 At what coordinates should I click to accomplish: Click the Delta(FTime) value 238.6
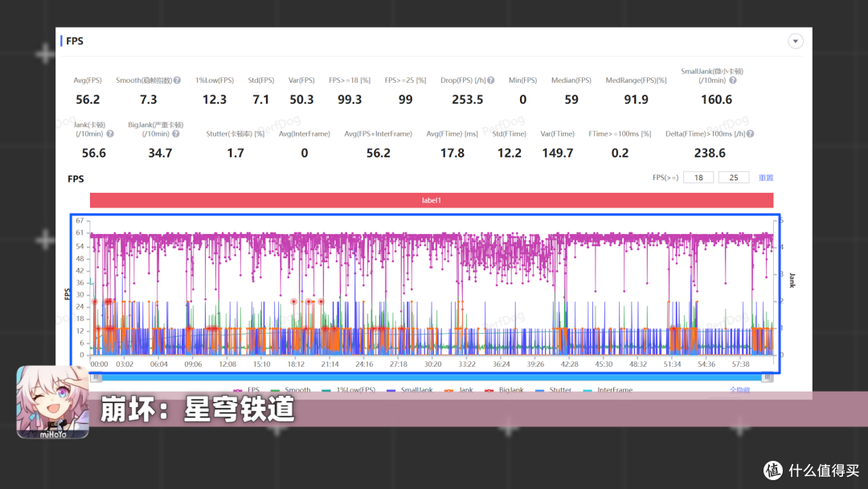point(710,153)
